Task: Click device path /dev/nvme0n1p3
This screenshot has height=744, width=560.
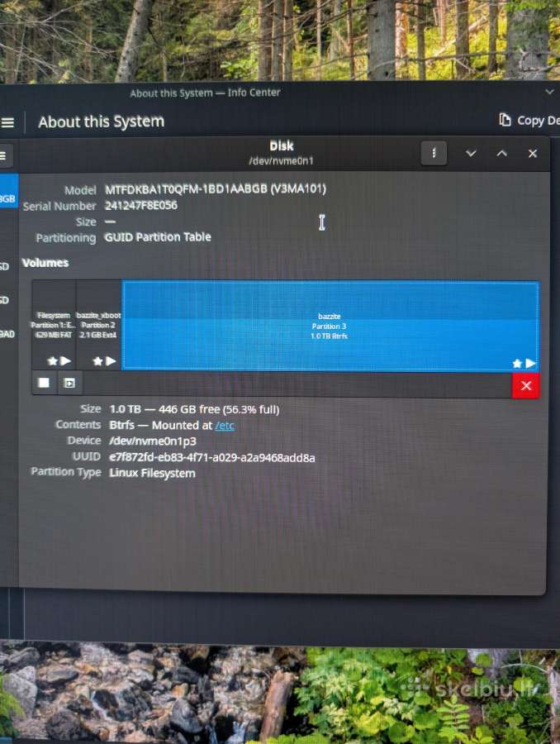Action: pos(153,441)
